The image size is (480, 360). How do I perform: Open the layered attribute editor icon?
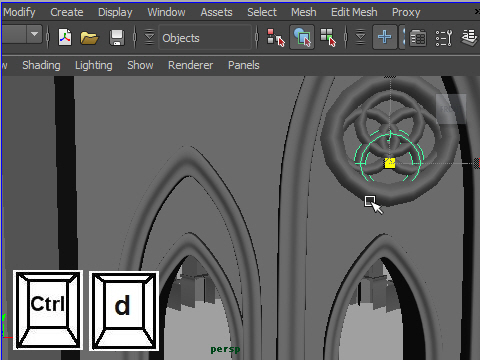[x=470, y=37]
